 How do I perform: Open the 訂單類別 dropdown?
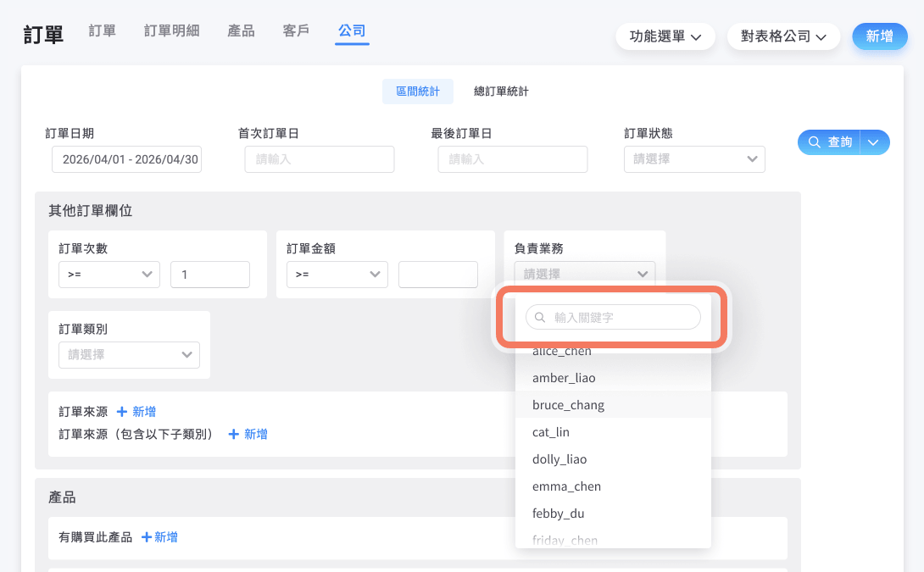[129, 354]
